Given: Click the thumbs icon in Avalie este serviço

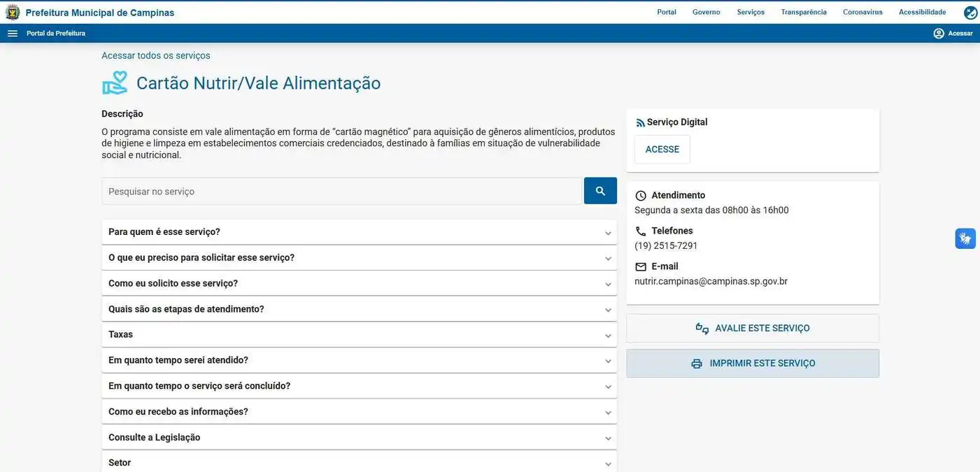Looking at the screenshot, I should [x=702, y=329].
